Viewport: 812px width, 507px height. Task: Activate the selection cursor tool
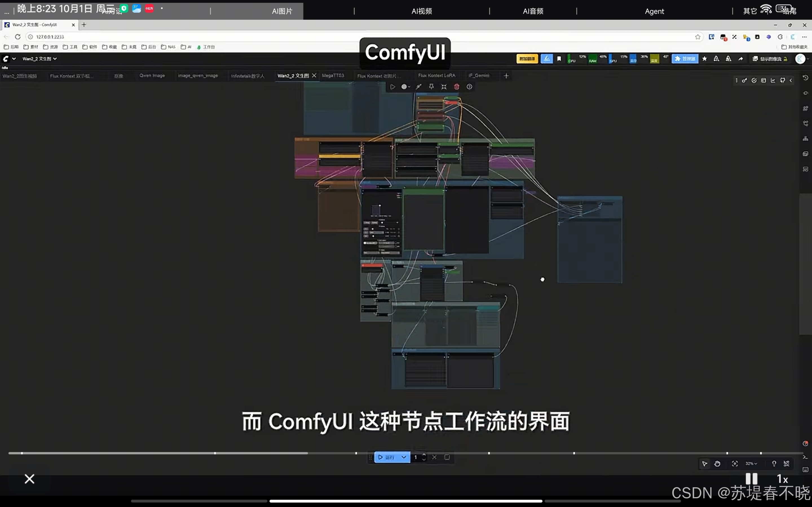(705, 464)
